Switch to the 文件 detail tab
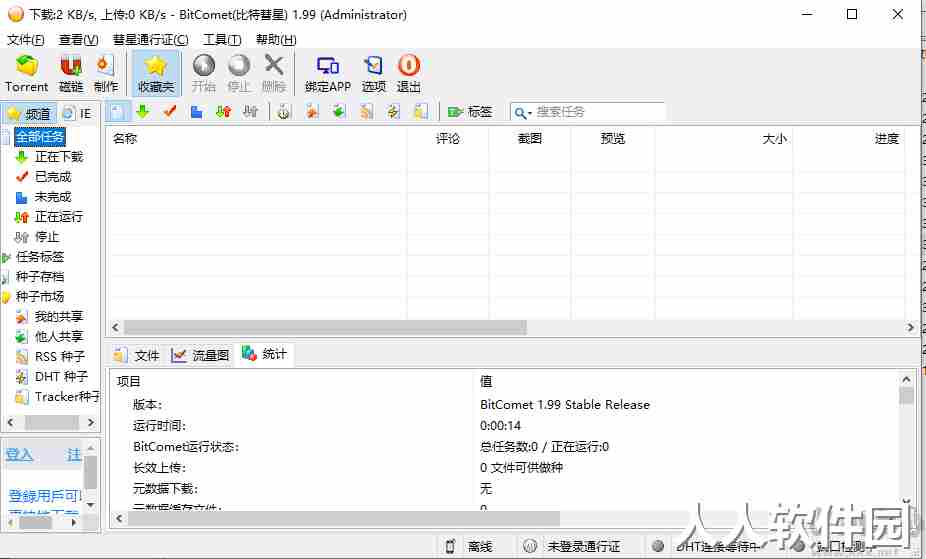The width and height of the screenshot is (926, 559). coord(137,355)
